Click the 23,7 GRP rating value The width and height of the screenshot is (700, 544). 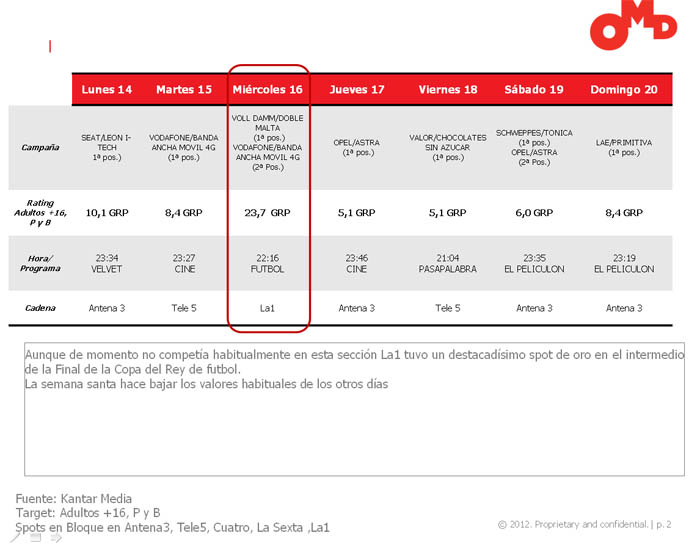(x=267, y=213)
